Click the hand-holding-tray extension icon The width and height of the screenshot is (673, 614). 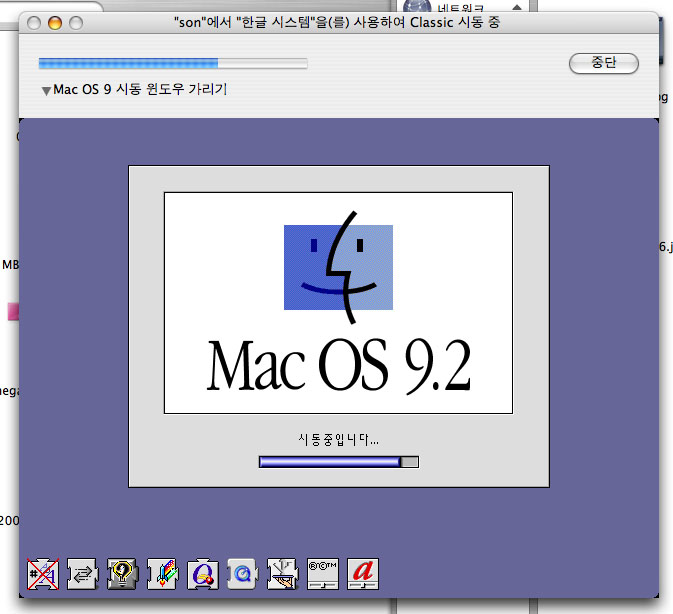click(x=283, y=573)
